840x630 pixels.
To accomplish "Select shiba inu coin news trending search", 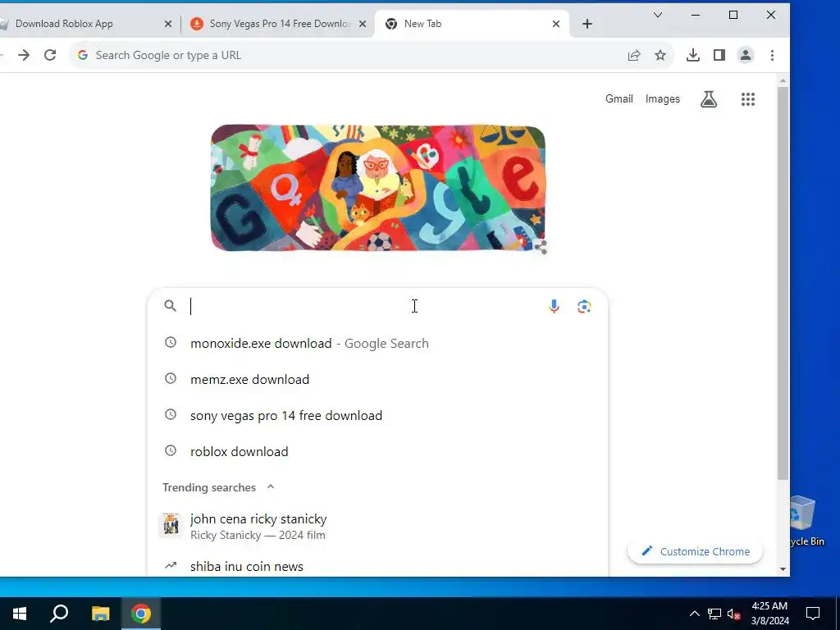I will click(377, 566).
